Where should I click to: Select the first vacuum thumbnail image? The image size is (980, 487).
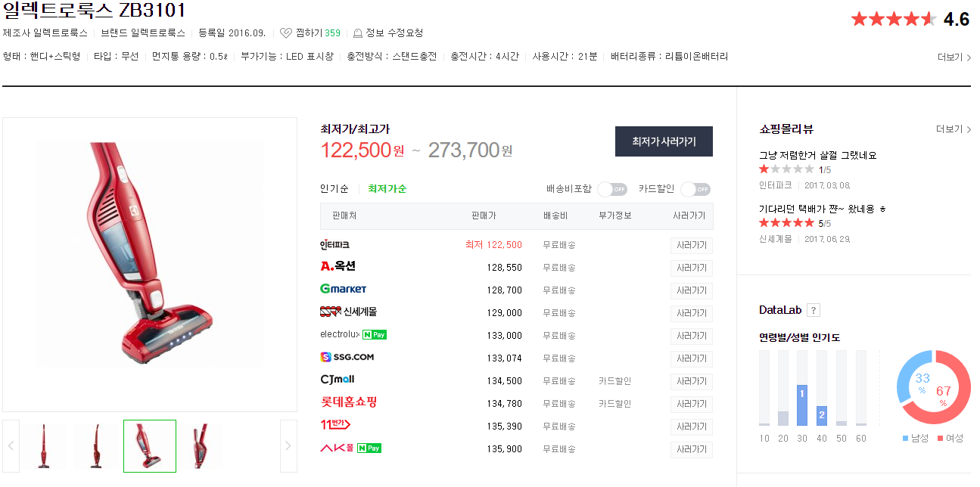click(x=44, y=445)
